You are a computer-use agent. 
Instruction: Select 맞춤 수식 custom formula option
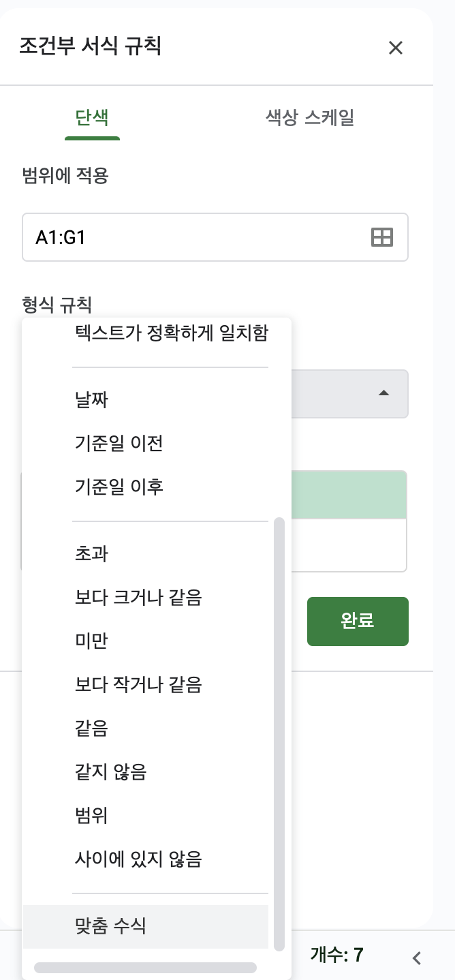(x=111, y=926)
